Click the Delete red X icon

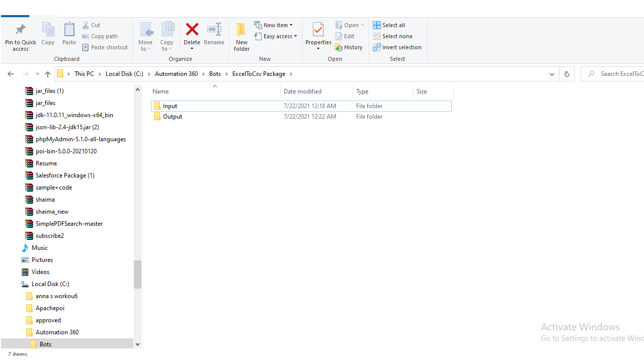point(192,30)
